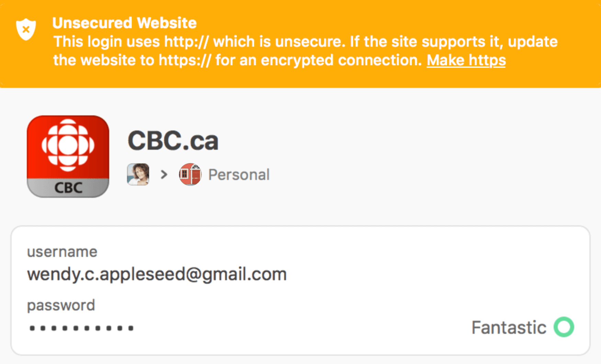Click the masked password dots
This screenshot has width=601, height=364.
coord(81,328)
